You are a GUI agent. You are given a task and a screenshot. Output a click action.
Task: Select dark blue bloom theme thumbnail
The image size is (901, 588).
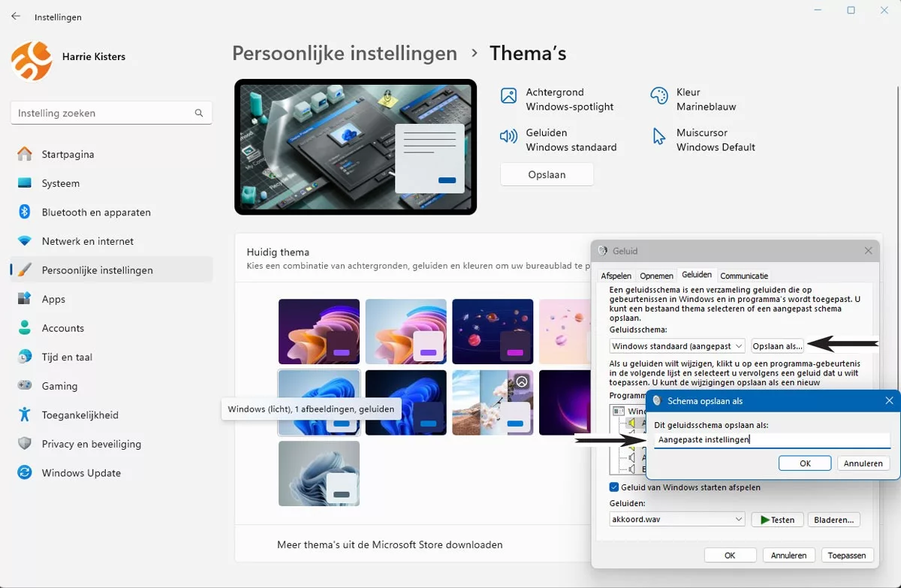(x=406, y=403)
